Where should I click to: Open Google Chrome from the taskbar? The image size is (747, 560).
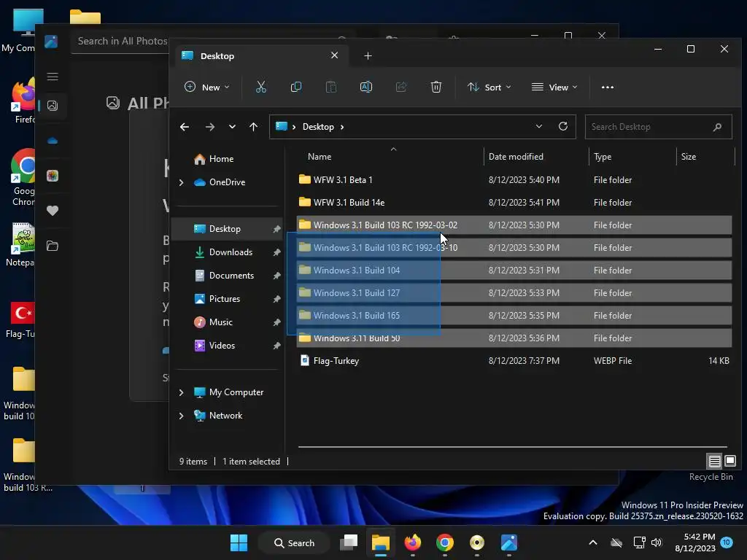[x=444, y=542]
